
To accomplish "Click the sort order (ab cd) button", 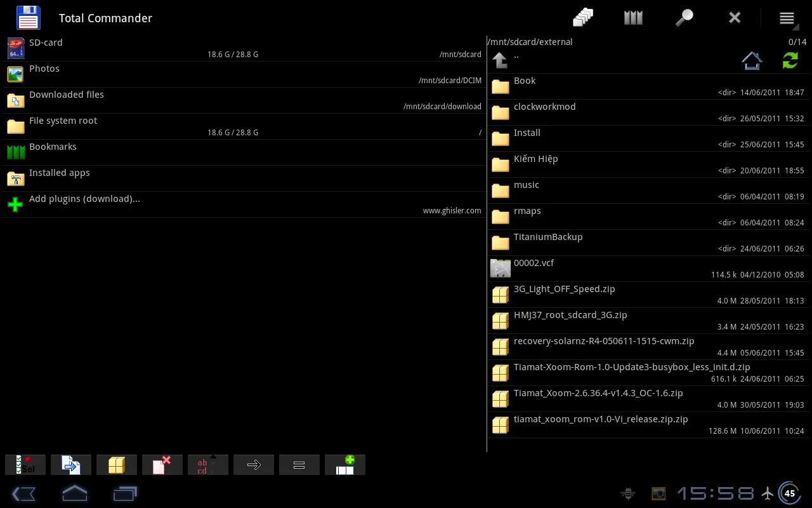I will (208, 465).
